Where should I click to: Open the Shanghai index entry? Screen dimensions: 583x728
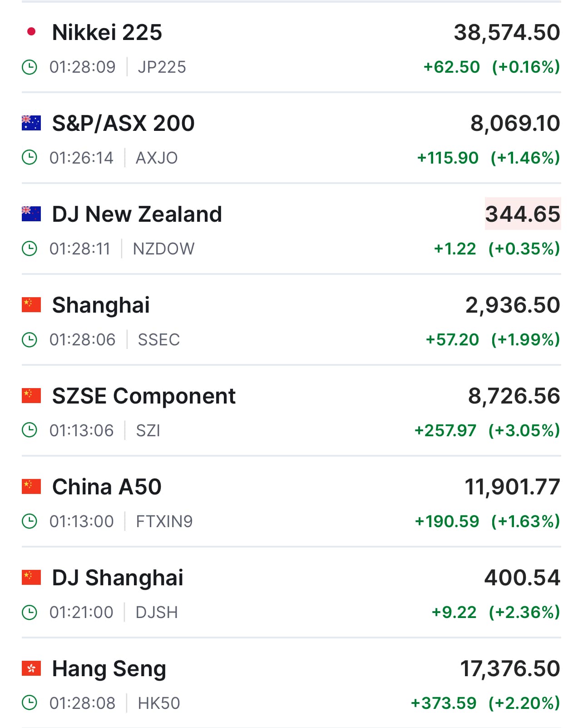tap(101, 305)
